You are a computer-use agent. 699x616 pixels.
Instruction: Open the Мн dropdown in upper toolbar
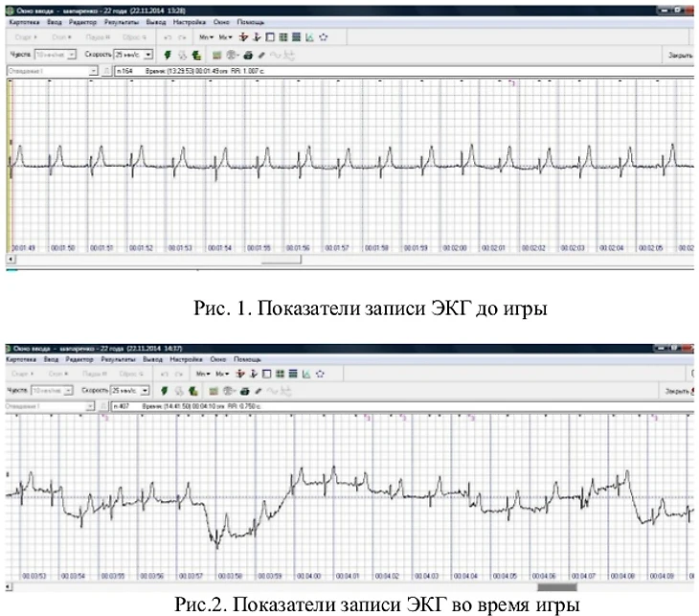tap(204, 37)
